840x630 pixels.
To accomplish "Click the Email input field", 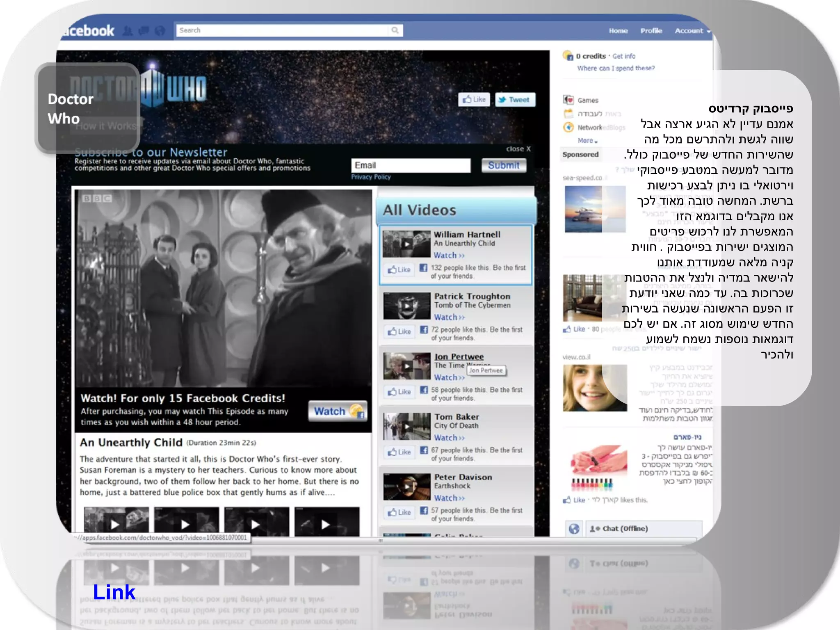I will (x=411, y=165).
